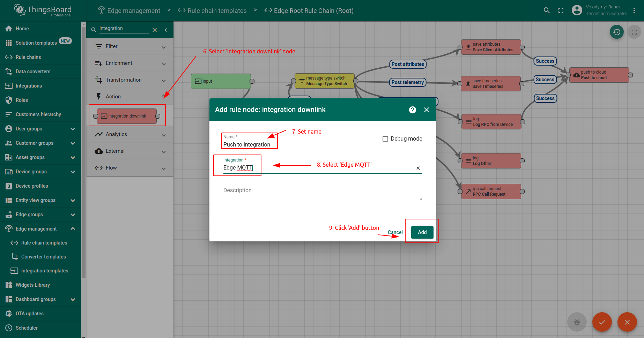Open Integration templates submenu item
This screenshot has height=338, width=644.
tap(40, 271)
